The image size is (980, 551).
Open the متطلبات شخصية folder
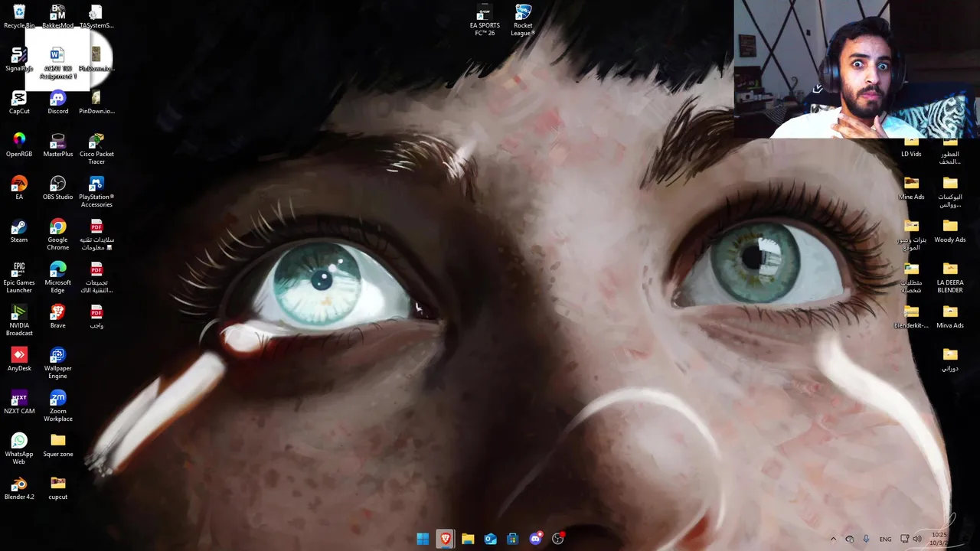[x=911, y=277]
